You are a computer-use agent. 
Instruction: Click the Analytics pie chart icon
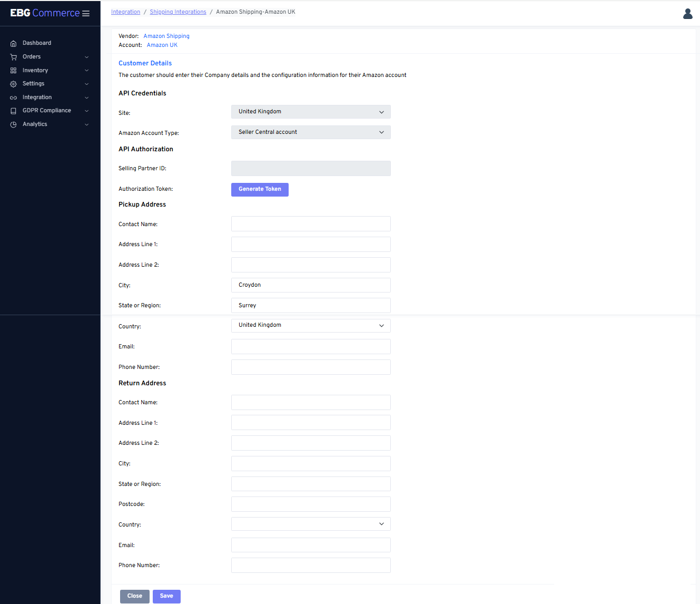[14, 124]
